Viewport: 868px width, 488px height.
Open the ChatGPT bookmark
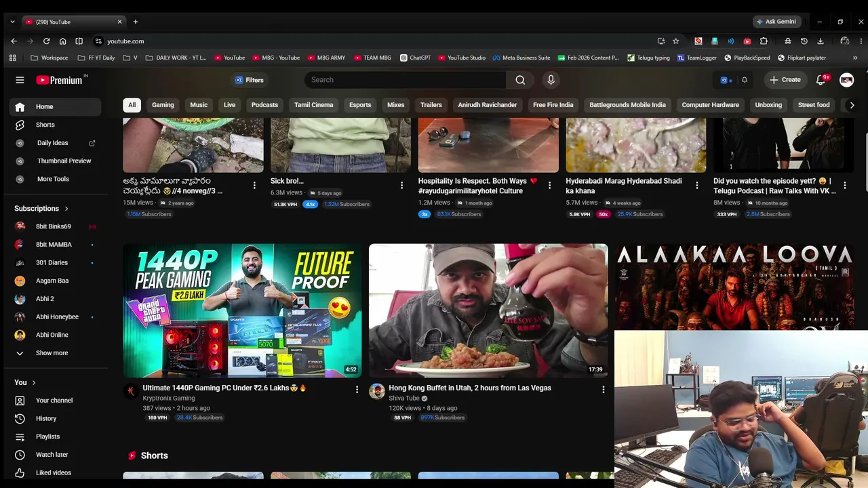click(x=415, y=58)
